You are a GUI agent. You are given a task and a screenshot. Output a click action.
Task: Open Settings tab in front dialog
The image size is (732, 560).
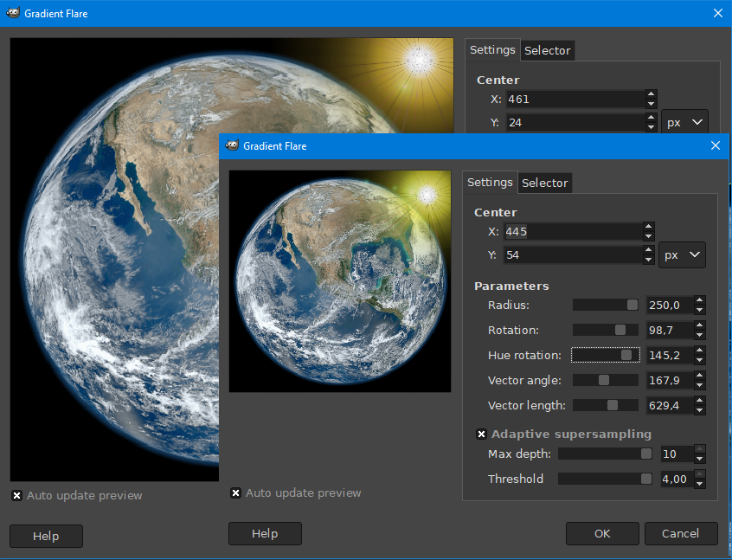490,182
